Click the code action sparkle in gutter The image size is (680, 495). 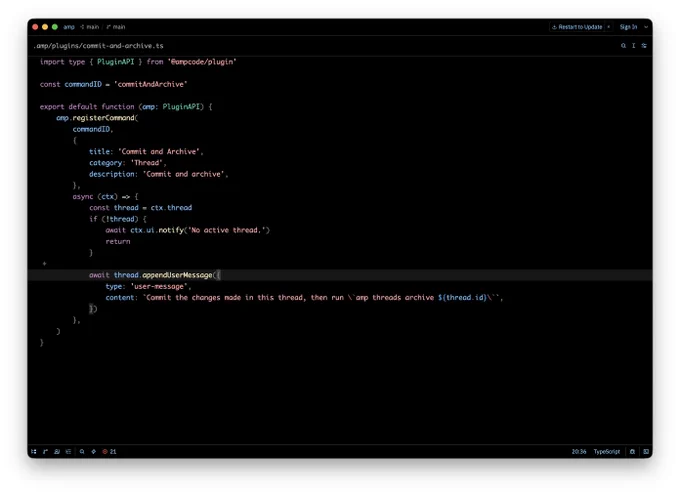(44, 263)
